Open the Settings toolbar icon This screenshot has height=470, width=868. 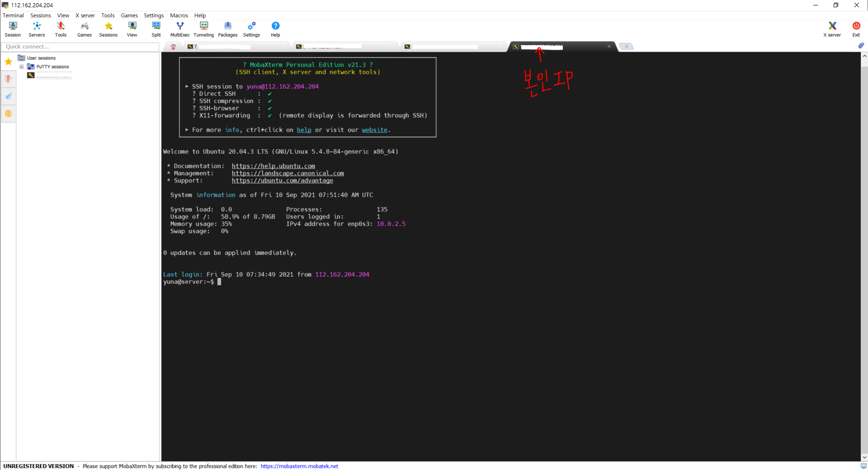[251, 29]
